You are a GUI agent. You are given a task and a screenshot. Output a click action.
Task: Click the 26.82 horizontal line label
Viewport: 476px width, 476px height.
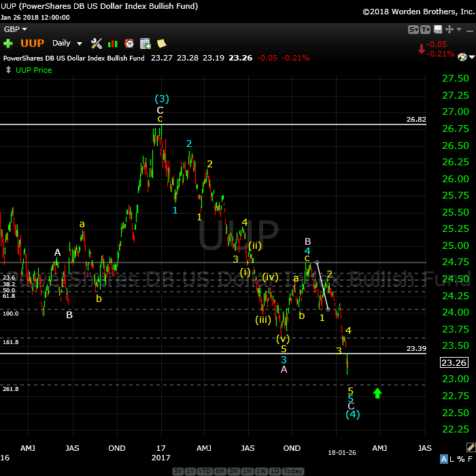click(416, 119)
